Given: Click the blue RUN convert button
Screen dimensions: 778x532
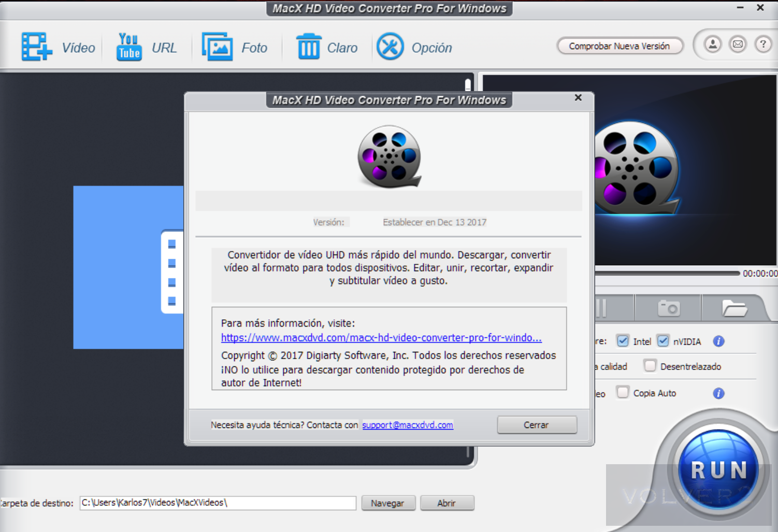Looking at the screenshot, I should click(x=718, y=470).
